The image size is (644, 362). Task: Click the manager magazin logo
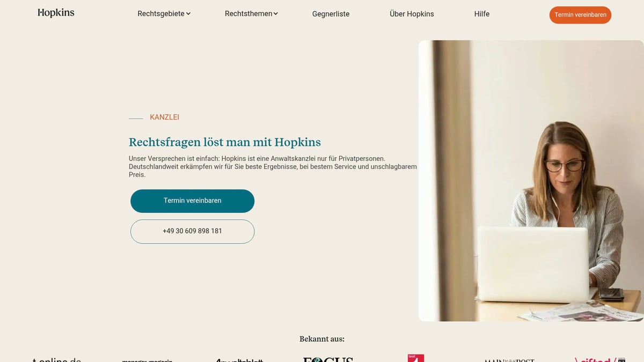[147, 360]
